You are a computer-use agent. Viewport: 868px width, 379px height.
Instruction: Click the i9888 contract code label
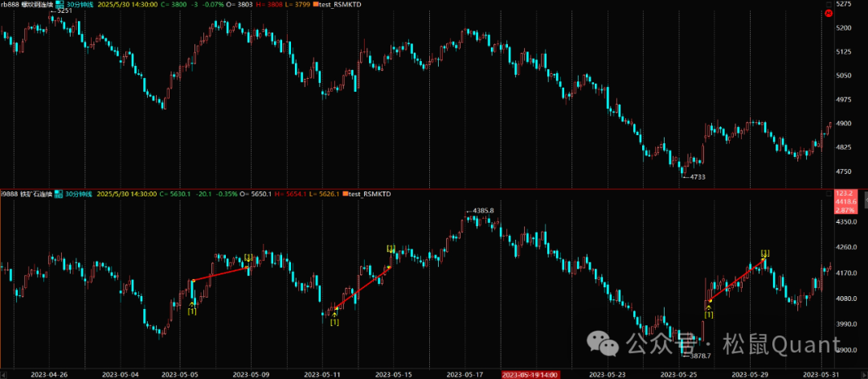pyautogui.click(x=11, y=194)
